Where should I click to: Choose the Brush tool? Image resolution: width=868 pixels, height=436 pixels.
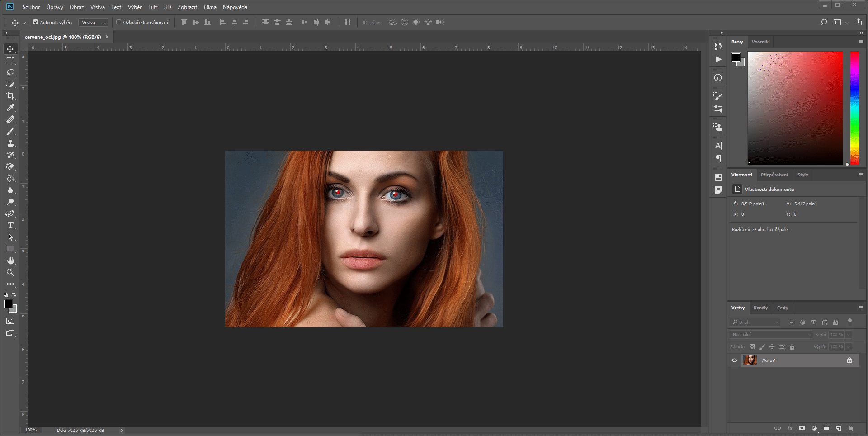10,131
